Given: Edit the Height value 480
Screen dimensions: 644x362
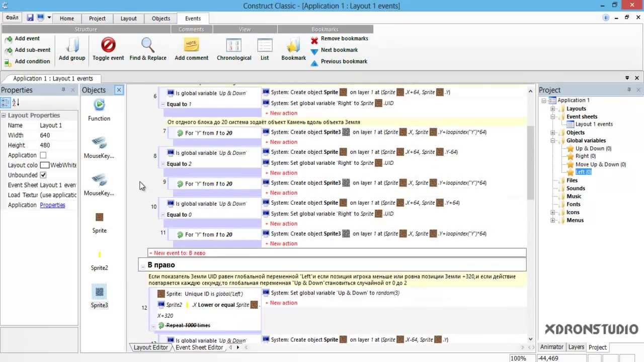Looking at the screenshot, I should [x=57, y=145].
